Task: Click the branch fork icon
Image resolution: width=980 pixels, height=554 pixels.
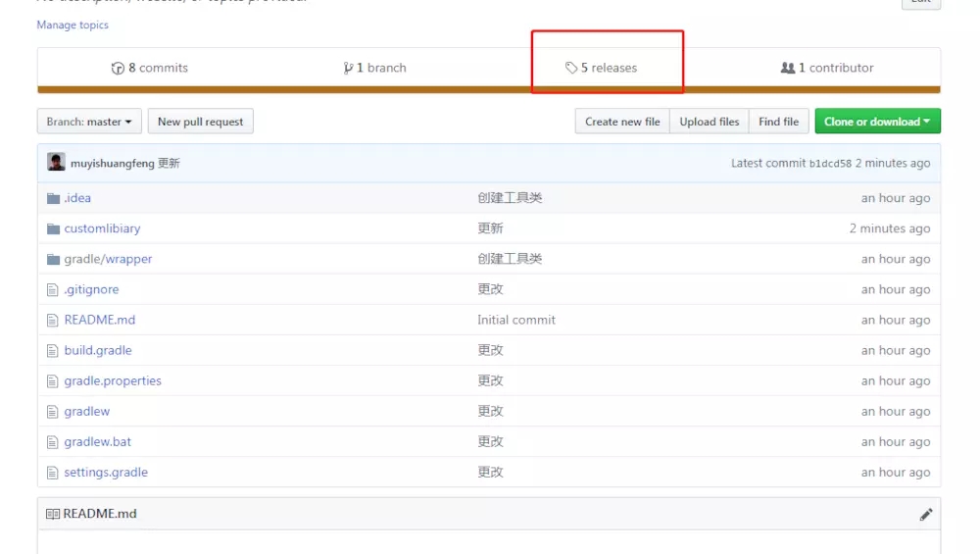Action: click(x=348, y=69)
